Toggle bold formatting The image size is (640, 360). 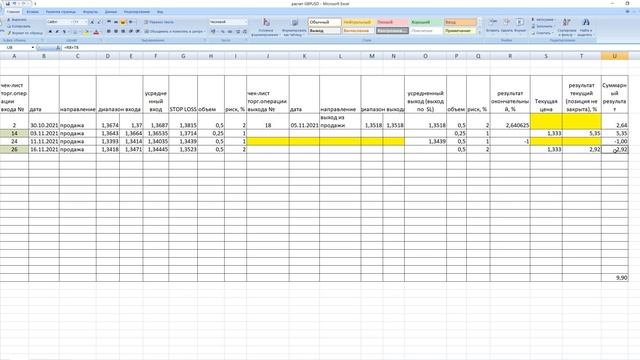[x=50, y=32]
